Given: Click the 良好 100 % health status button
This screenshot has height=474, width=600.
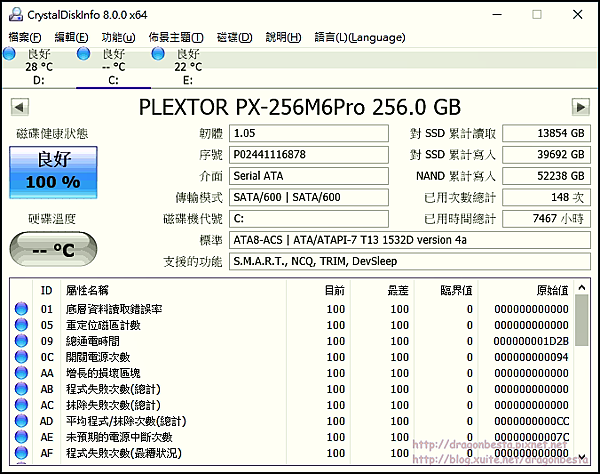Looking at the screenshot, I should (53, 172).
